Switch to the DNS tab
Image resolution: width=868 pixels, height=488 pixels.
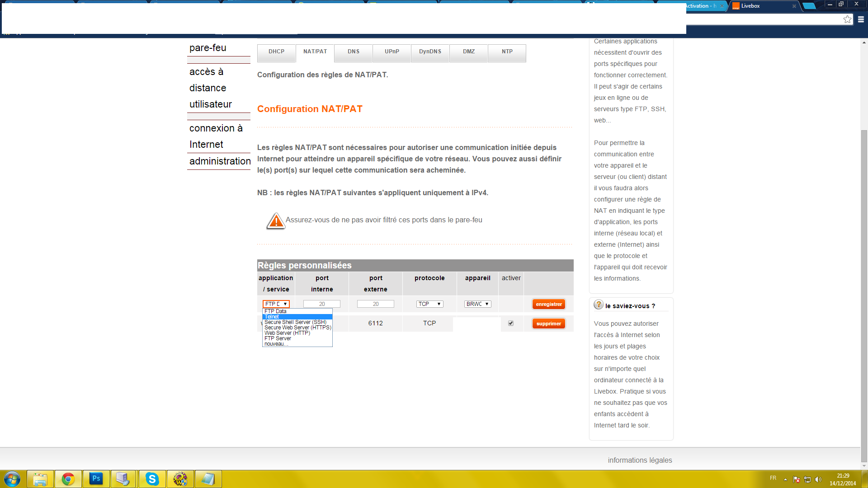pyautogui.click(x=354, y=52)
